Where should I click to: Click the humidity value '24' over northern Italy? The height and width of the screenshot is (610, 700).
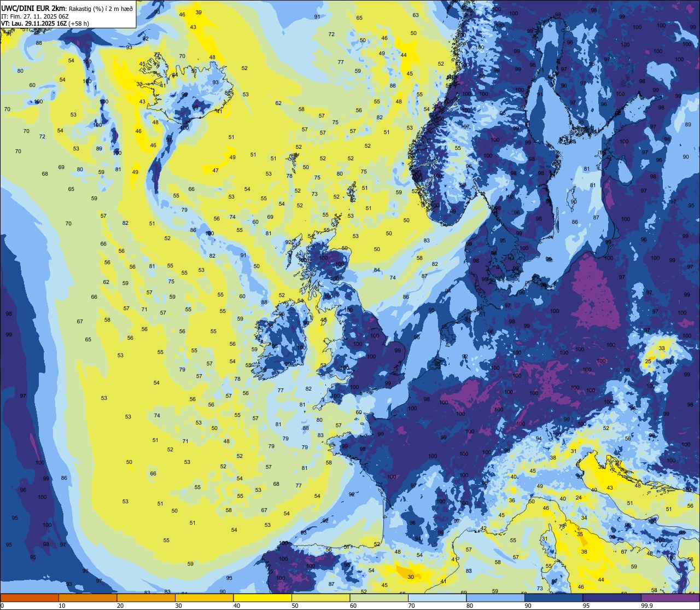tap(579, 497)
